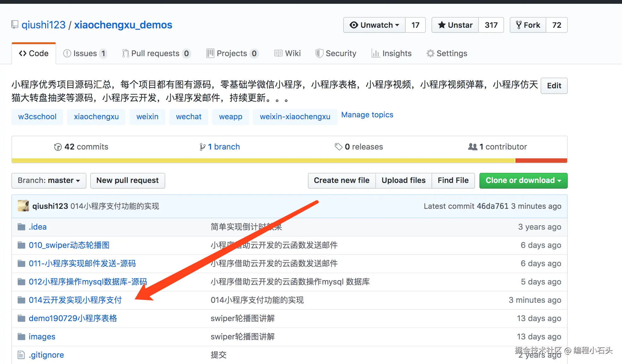Viewport: 622px width, 364px height.
Task: Click the file icon beside .gitignore
Action: coord(21,355)
